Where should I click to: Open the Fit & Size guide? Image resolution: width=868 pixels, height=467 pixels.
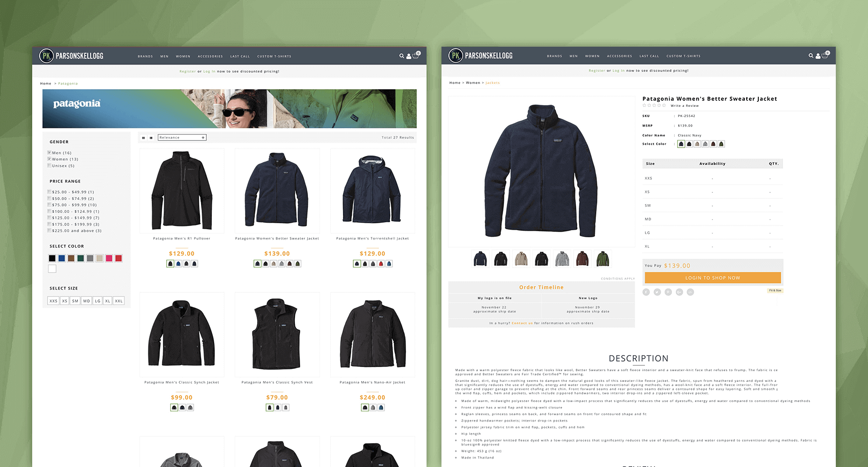coord(775,290)
